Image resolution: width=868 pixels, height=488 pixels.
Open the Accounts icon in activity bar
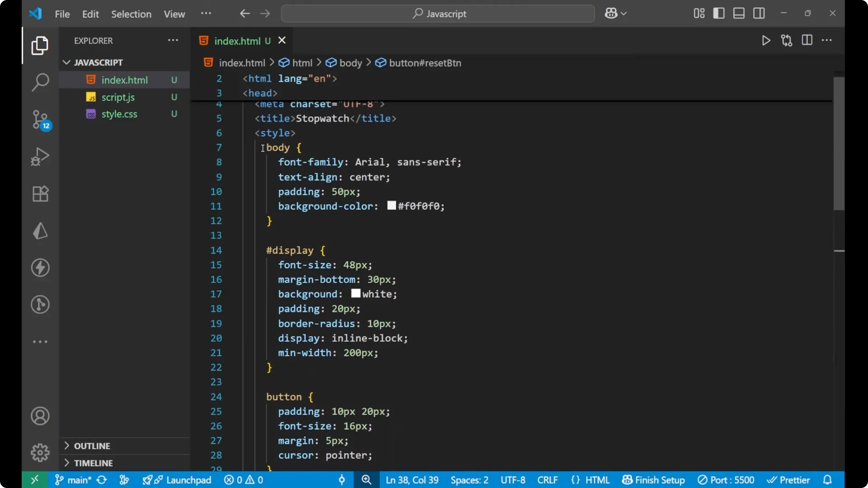40,416
